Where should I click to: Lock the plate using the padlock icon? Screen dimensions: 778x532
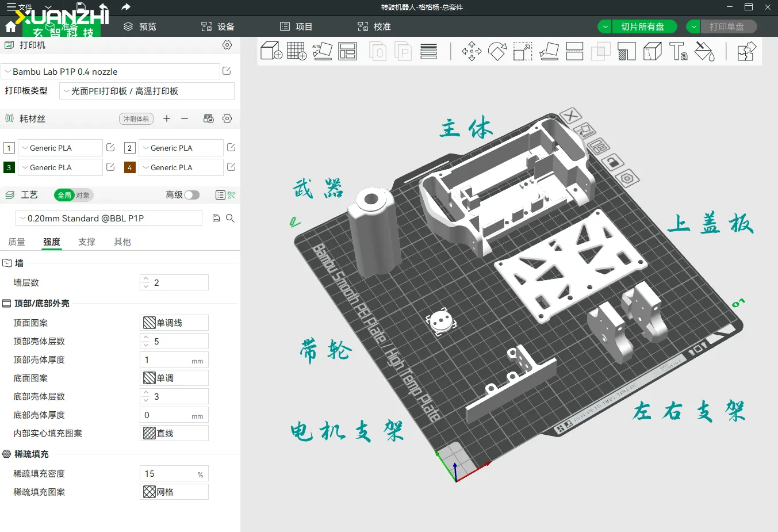coord(612,162)
